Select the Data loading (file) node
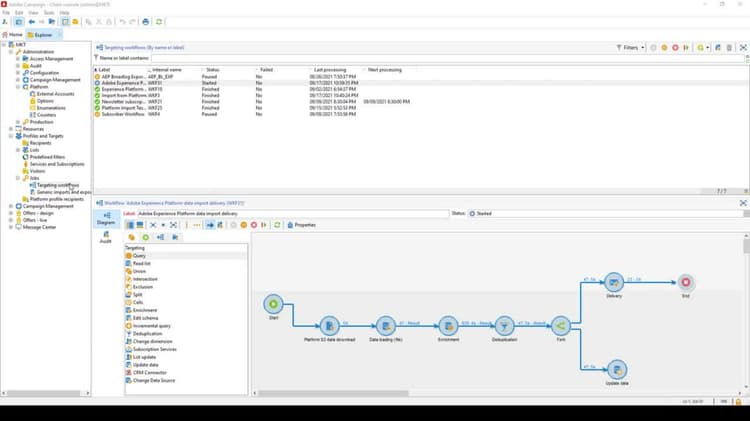 [386, 326]
